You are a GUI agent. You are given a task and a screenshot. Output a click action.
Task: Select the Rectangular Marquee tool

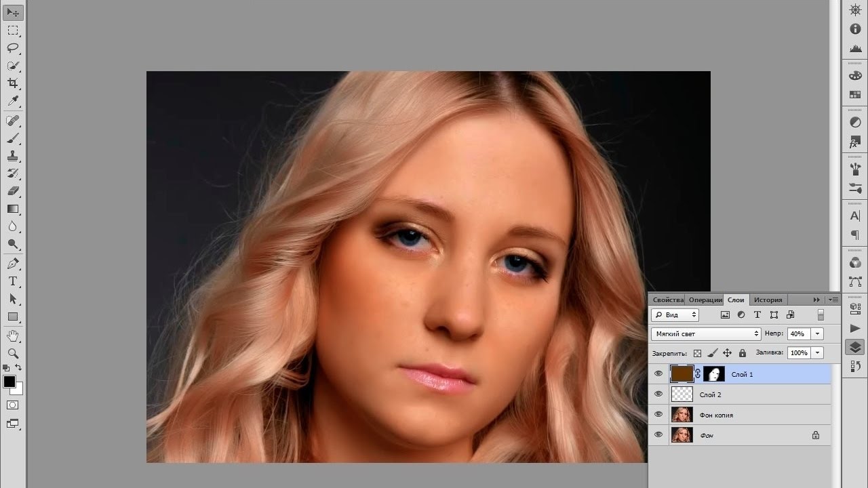[13, 30]
